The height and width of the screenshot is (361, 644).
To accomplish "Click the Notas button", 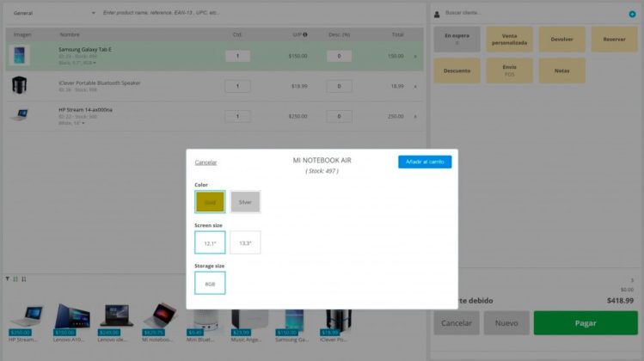I will (x=561, y=70).
